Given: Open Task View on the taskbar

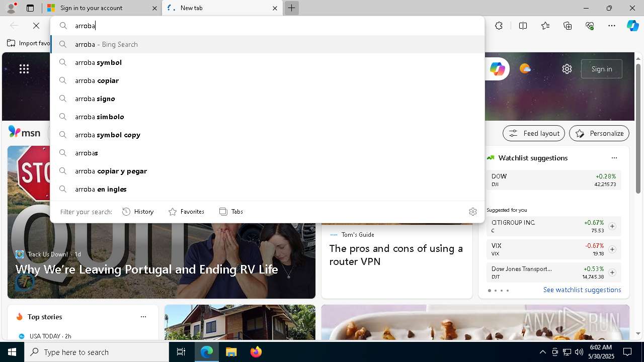Looking at the screenshot, I should (181, 352).
